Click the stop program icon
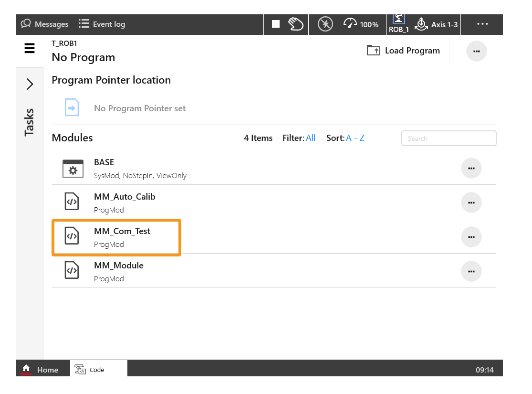This screenshot has height=394, width=532. (x=276, y=24)
